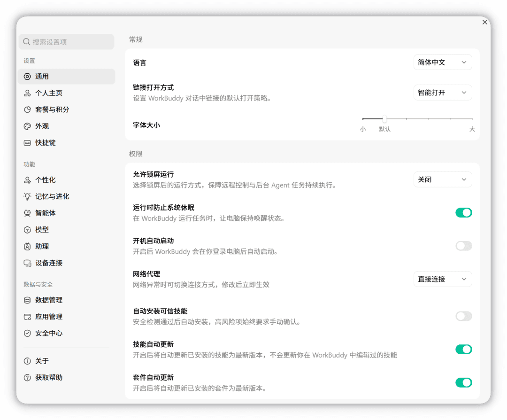
Task: Open 记忆与进化 page
Action: click(x=67, y=196)
